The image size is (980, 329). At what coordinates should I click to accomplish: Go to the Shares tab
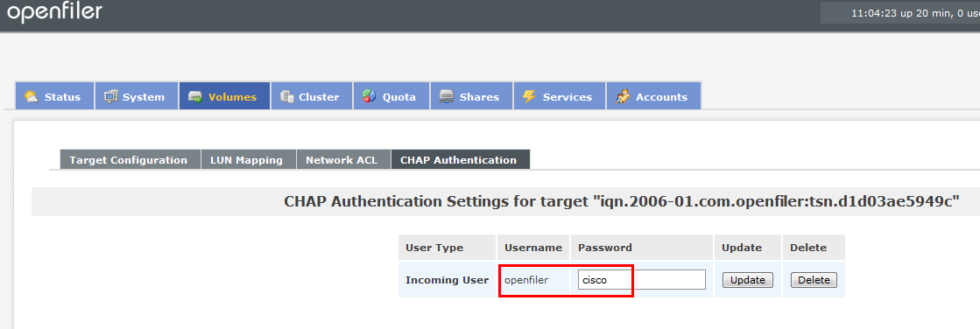[471, 96]
